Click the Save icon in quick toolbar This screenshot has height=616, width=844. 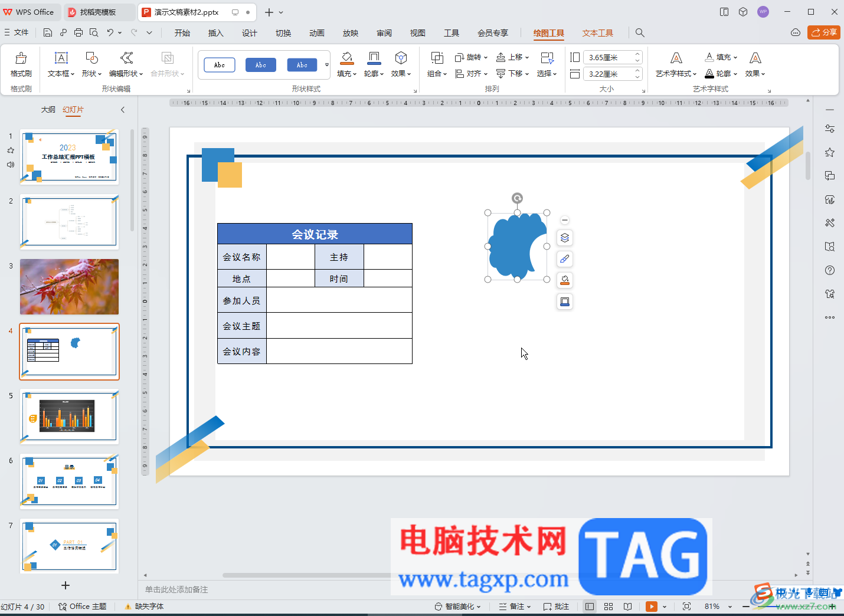click(x=48, y=32)
